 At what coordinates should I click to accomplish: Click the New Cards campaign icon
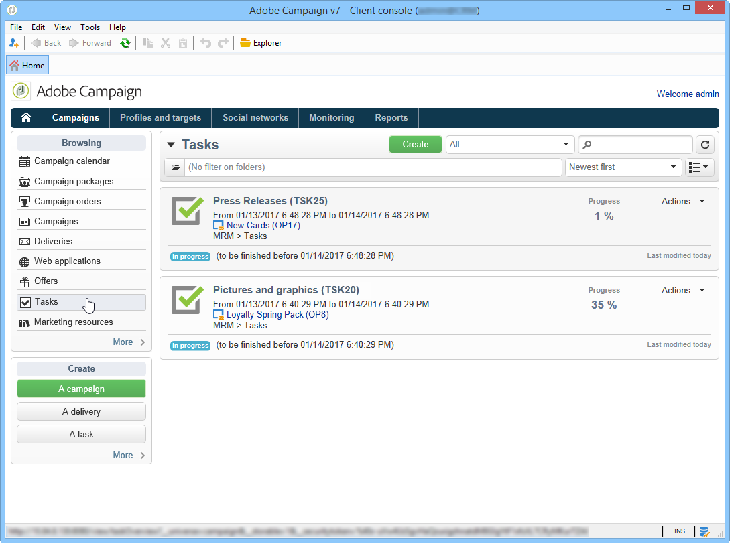point(218,226)
